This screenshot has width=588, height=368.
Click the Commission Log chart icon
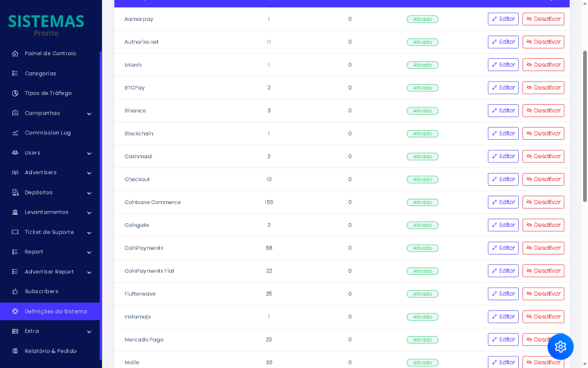(15, 133)
